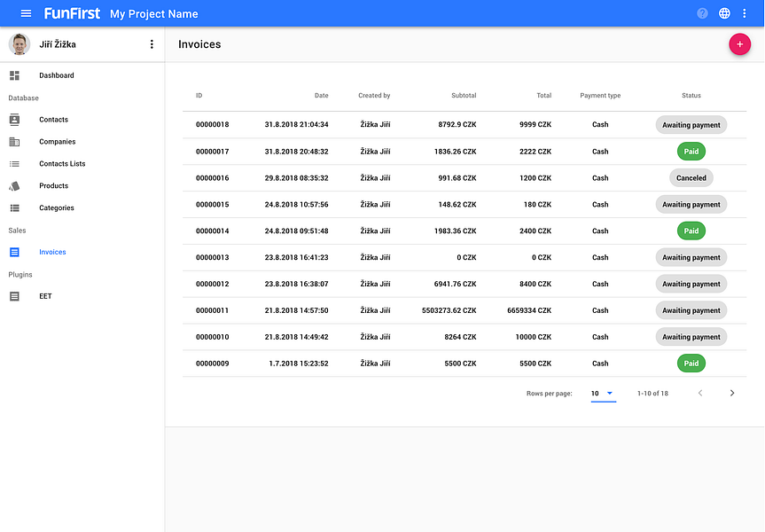Select invoice ID 00000017
The height and width of the screenshot is (532, 765).
point(212,152)
